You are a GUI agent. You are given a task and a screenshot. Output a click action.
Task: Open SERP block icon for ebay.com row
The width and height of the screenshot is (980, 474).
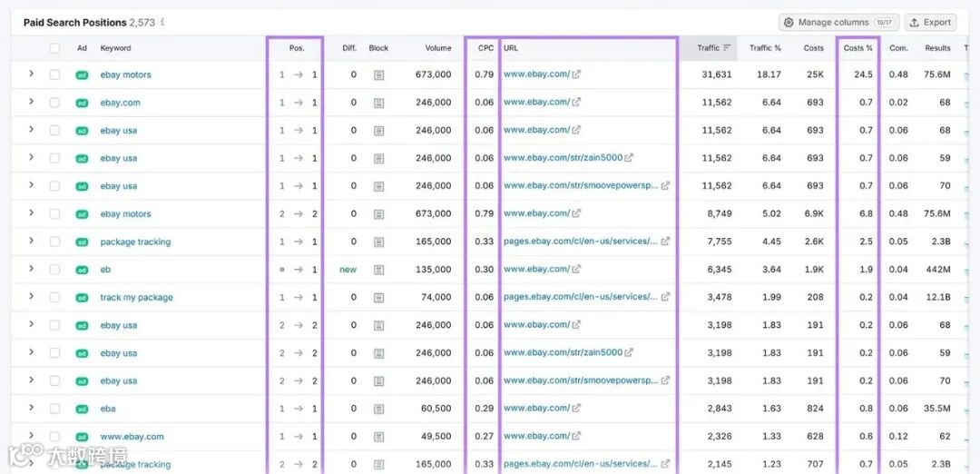pyautogui.click(x=378, y=103)
